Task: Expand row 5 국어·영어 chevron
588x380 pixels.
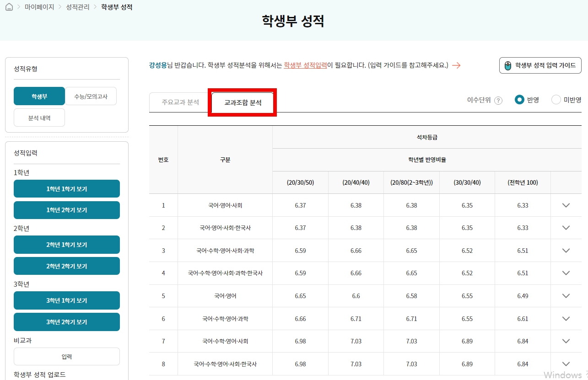Action: coord(566,296)
